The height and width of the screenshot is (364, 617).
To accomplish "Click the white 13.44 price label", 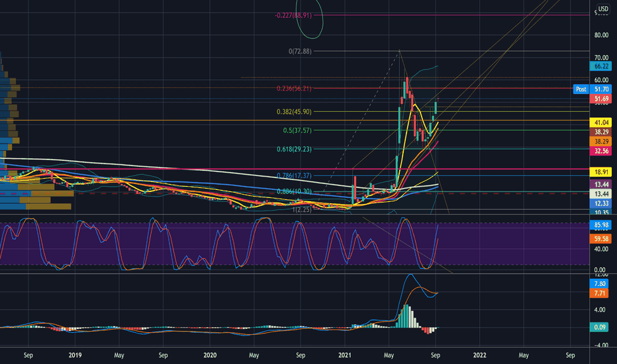I will [601, 194].
